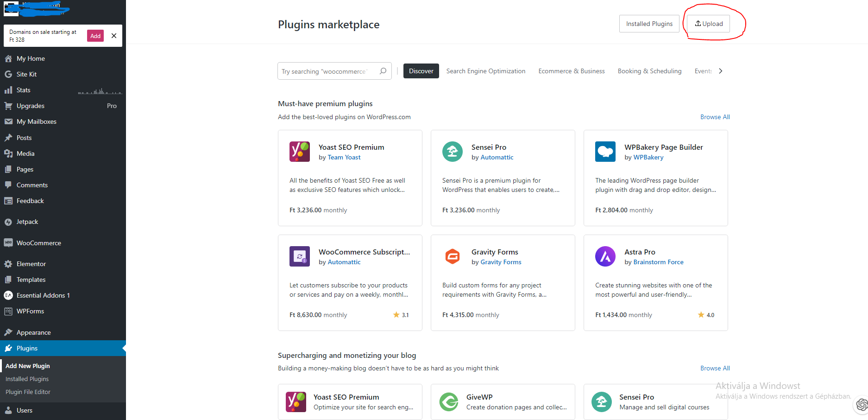Open the WPBakery author link

(648, 157)
